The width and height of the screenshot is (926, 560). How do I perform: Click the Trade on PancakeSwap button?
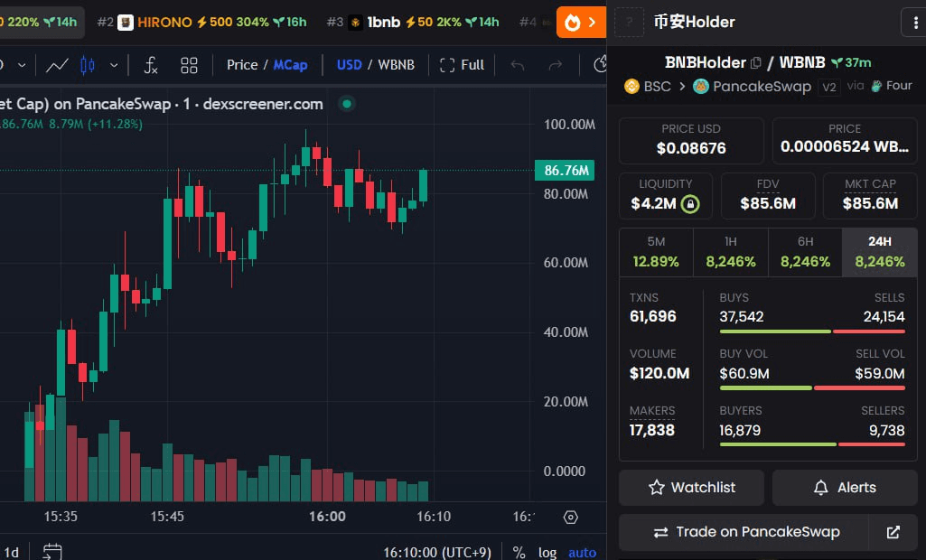(744, 532)
